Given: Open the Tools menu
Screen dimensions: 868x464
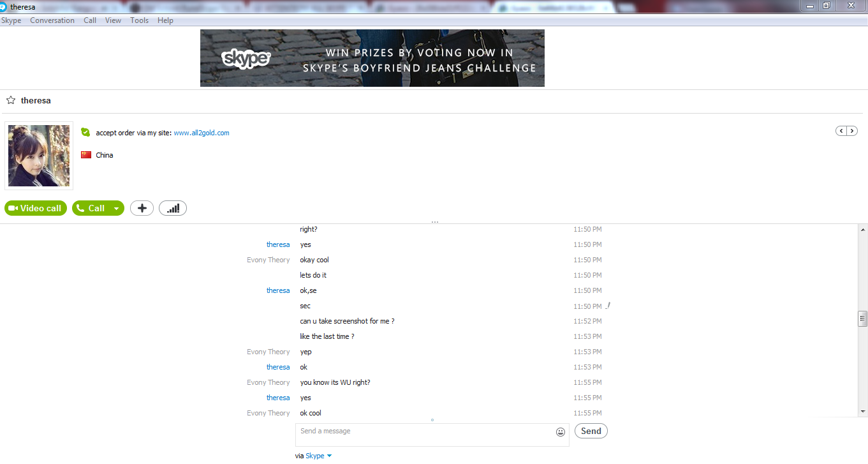Looking at the screenshot, I should click(139, 20).
